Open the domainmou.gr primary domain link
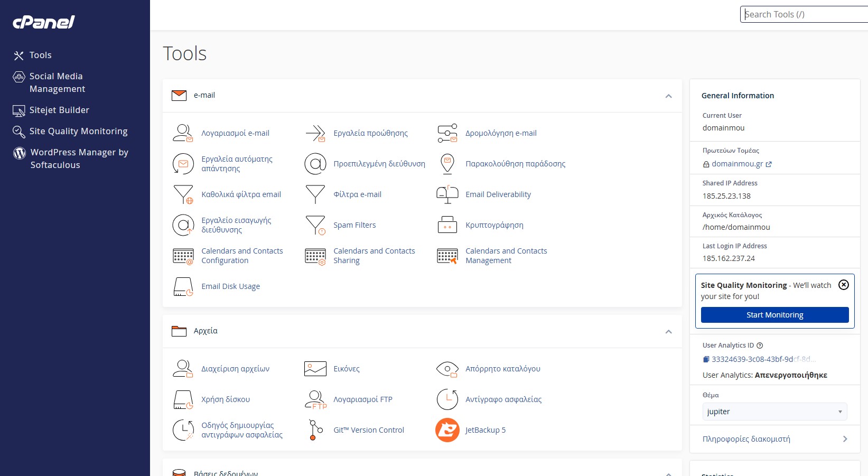 737,164
